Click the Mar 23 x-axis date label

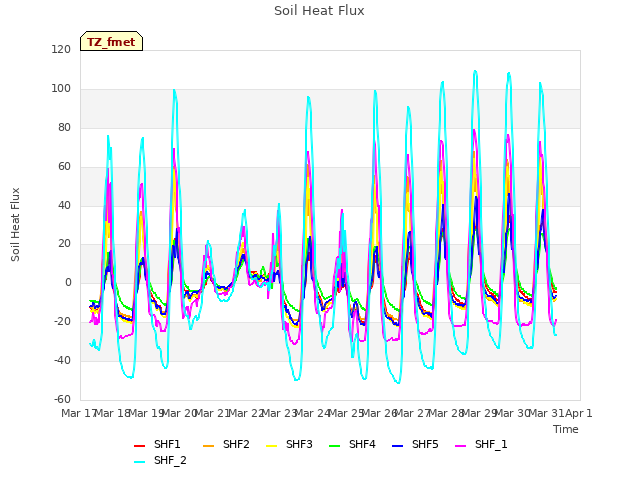point(280,413)
